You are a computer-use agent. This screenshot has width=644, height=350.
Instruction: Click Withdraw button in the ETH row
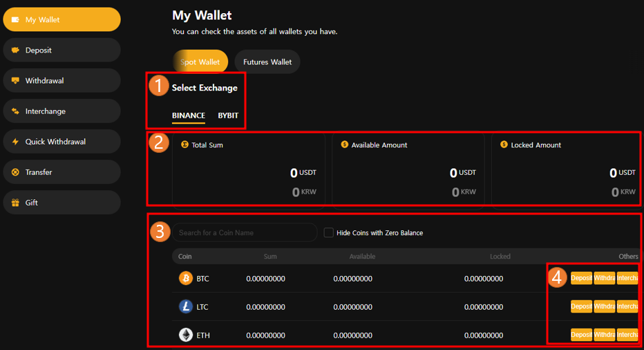604,335
